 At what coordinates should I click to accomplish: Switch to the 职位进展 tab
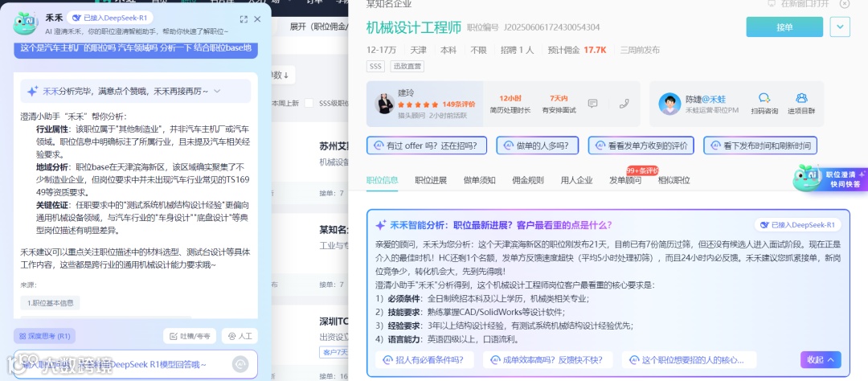[x=431, y=180]
